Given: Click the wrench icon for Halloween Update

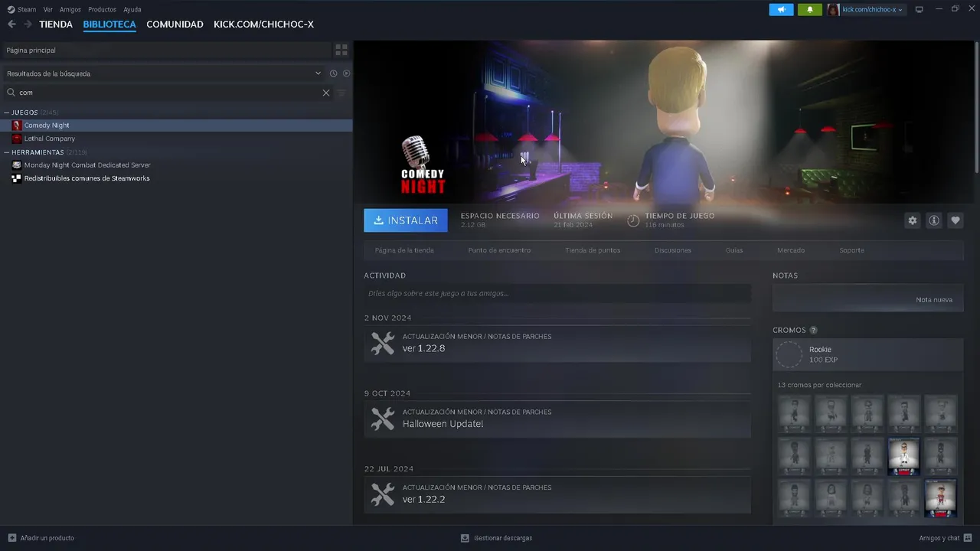Looking at the screenshot, I should (x=383, y=419).
